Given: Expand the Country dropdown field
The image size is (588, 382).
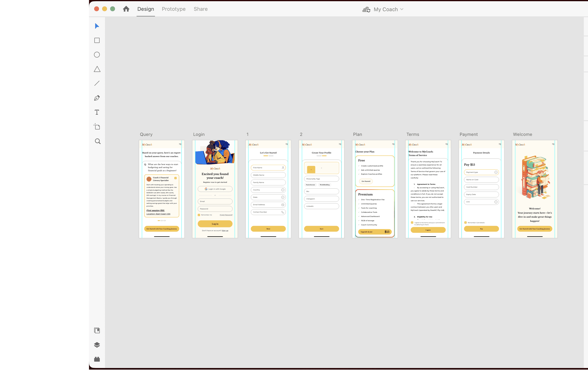Looking at the screenshot, I should coord(283,190).
